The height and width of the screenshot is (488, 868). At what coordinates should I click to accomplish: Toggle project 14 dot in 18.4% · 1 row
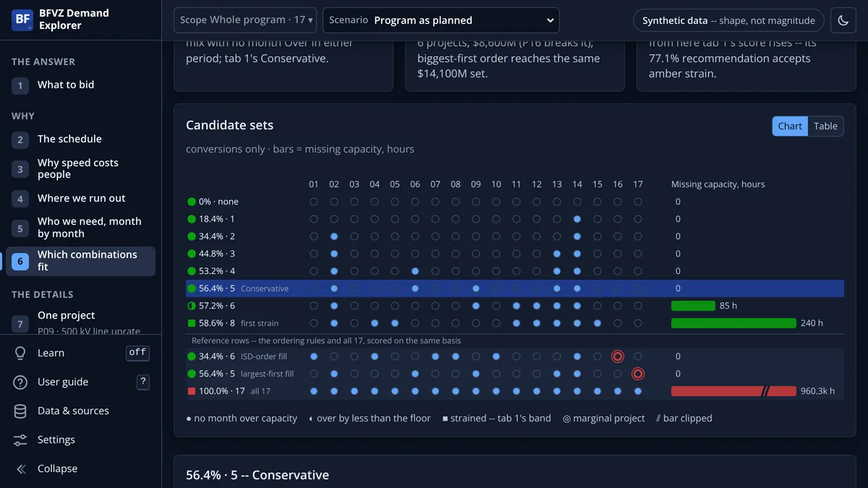pyautogui.click(x=576, y=219)
